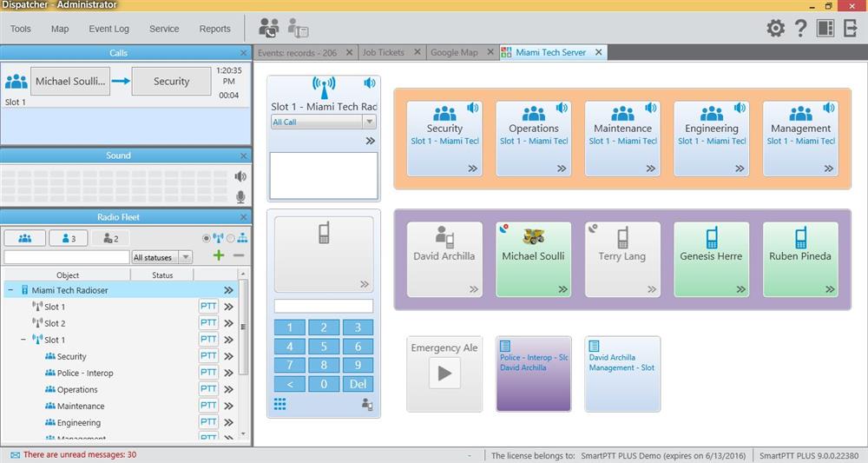Viewport: 868px width, 463px height.
Task: Toggle speaker icon on the Security talkgroup tile
Action: click(473, 109)
